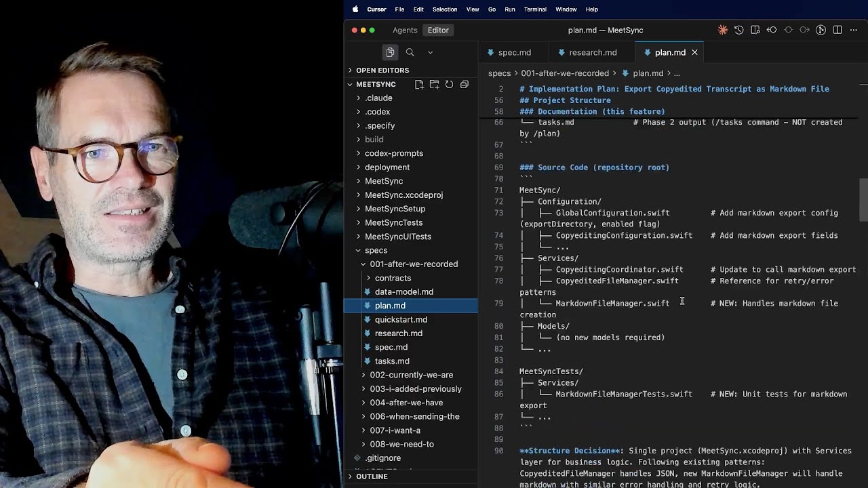Go to next change arrow icon

[804, 30]
